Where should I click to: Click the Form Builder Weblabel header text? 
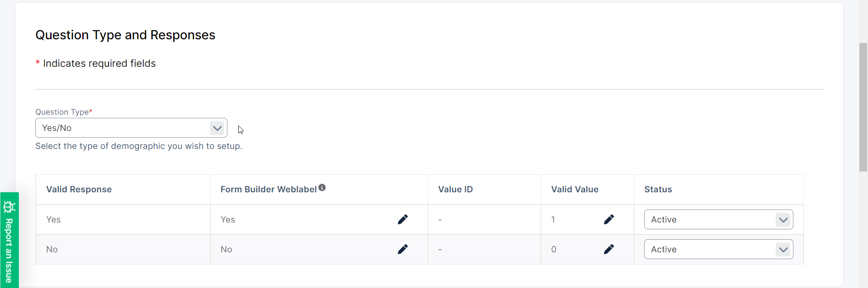coord(268,190)
